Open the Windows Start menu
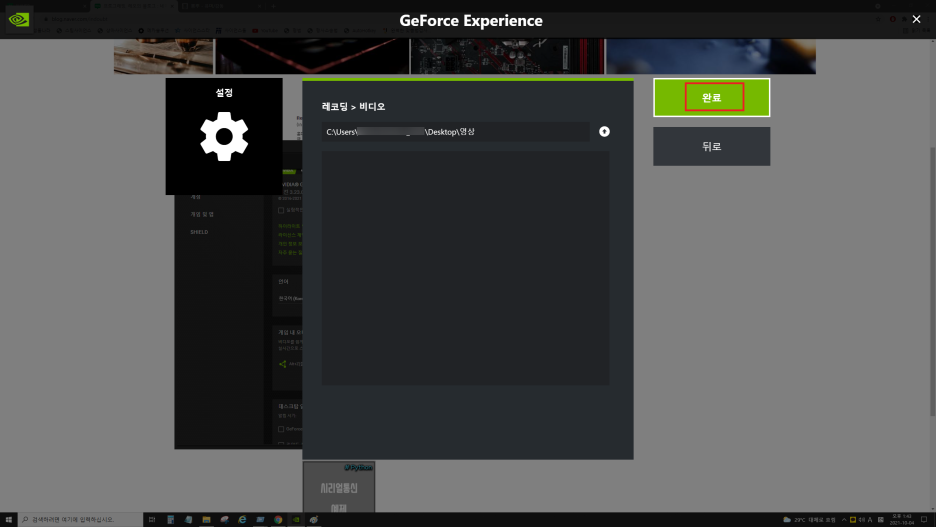 point(8,519)
